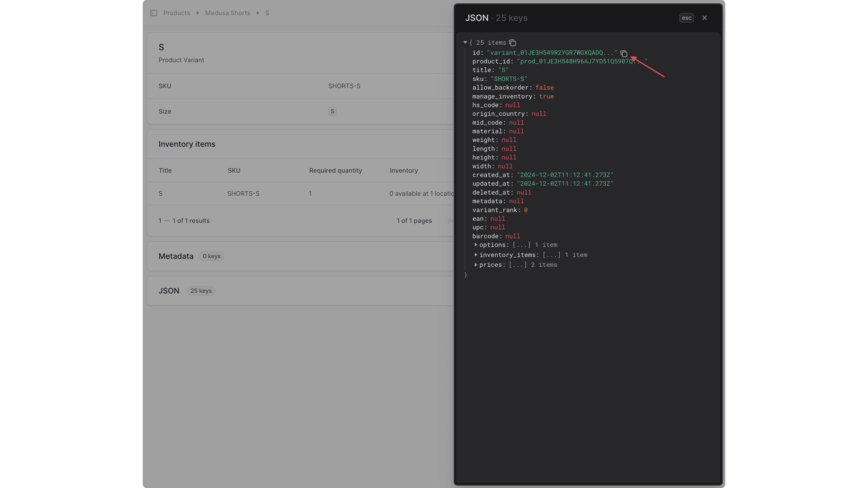This screenshot has height=488, width=868.
Task: Close the JSON drawer with the X
Action: point(704,18)
